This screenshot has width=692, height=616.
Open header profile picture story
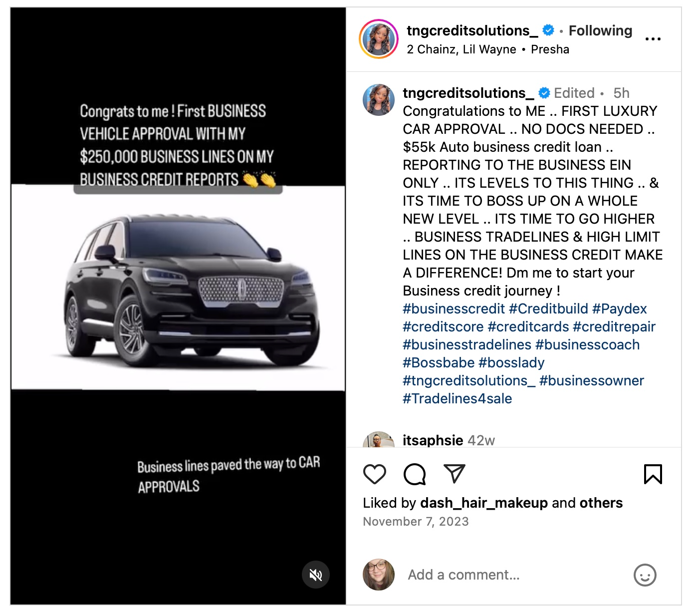click(x=379, y=39)
